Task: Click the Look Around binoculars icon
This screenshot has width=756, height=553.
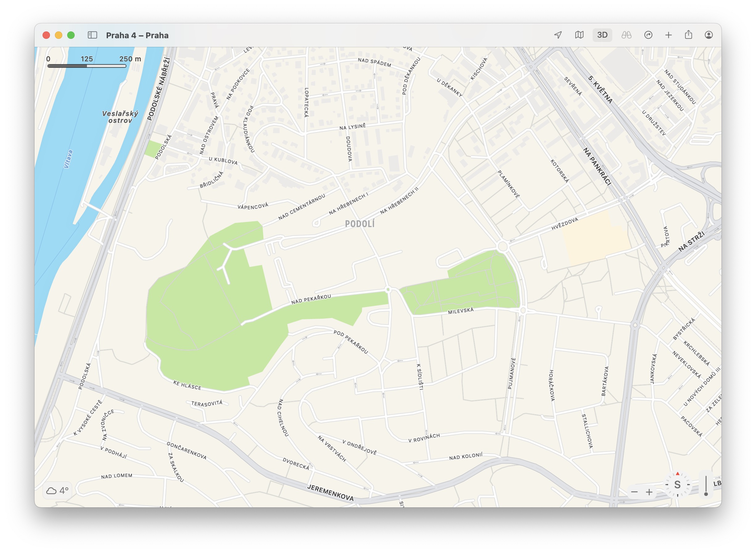Action: (626, 35)
